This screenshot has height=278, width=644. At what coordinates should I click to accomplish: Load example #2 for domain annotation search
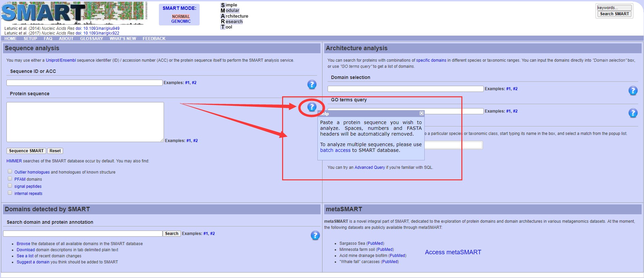point(213,234)
